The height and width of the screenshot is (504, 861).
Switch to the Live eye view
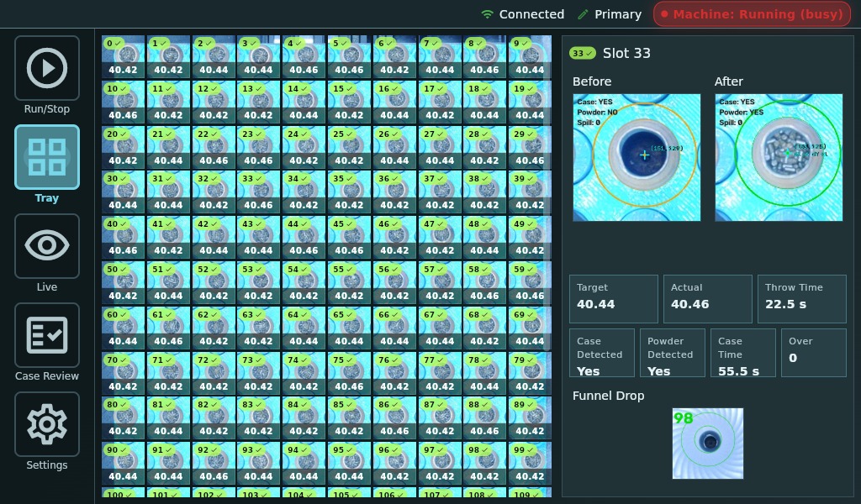[47, 245]
